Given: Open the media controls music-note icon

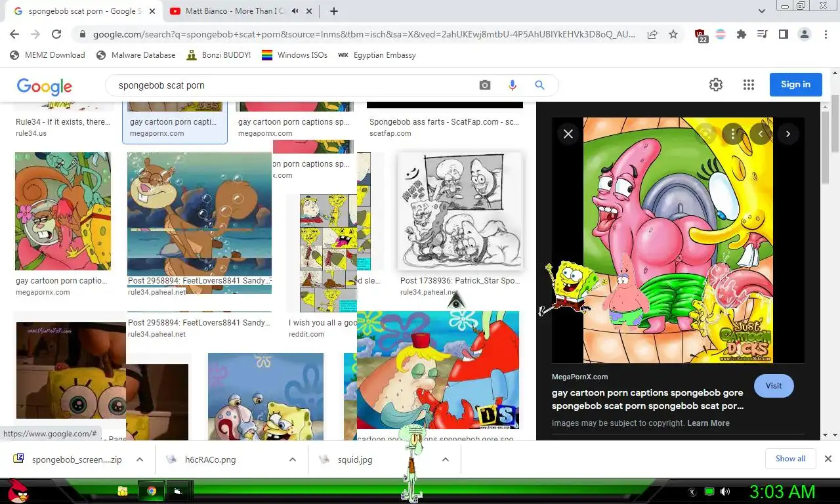Looking at the screenshot, I should 763,35.
